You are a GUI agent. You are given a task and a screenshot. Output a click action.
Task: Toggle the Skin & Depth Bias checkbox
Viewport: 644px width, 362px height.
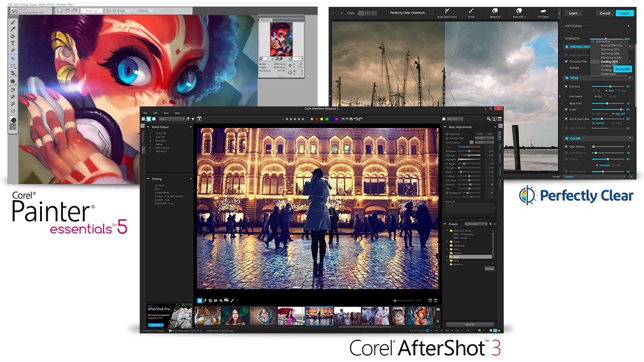click(x=566, y=119)
